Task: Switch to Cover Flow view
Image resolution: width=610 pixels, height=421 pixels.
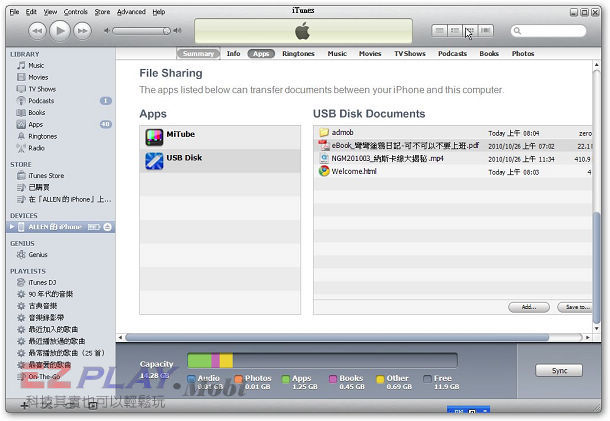Action: coord(486,30)
